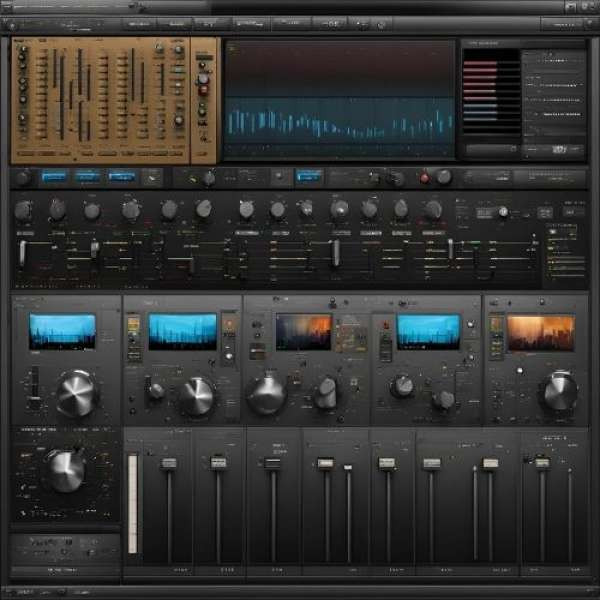600x600 pixels.
Task: Open the first tab in the top menu bar
Action: click(x=139, y=23)
